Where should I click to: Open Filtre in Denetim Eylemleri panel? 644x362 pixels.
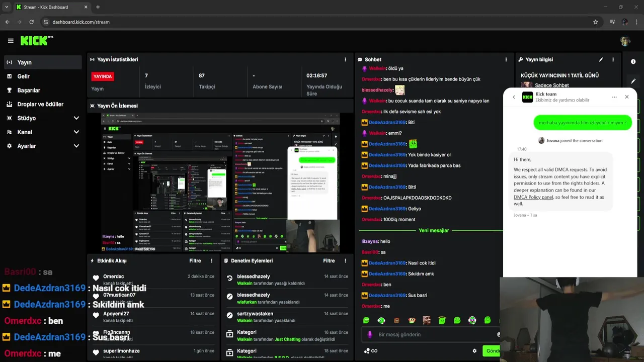329,261
